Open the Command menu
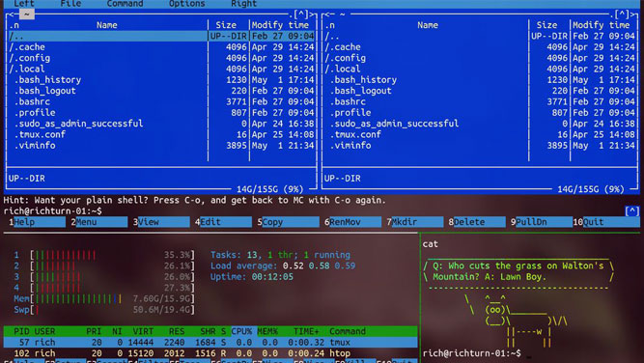The width and height of the screenshot is (644, 363). click(125, 4)
